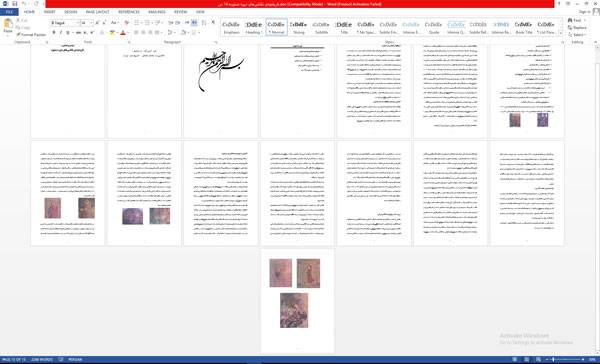The height and width of the screenshot is (364, 600).
Task: Click the Clear All Formatting icon
Action: point(127,23)
